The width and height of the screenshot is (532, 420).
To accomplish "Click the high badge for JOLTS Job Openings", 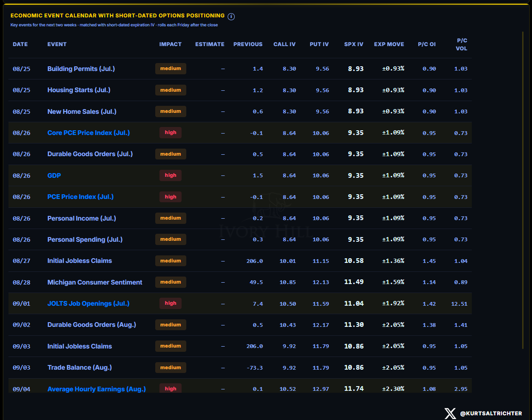I will tap(170, 303).
